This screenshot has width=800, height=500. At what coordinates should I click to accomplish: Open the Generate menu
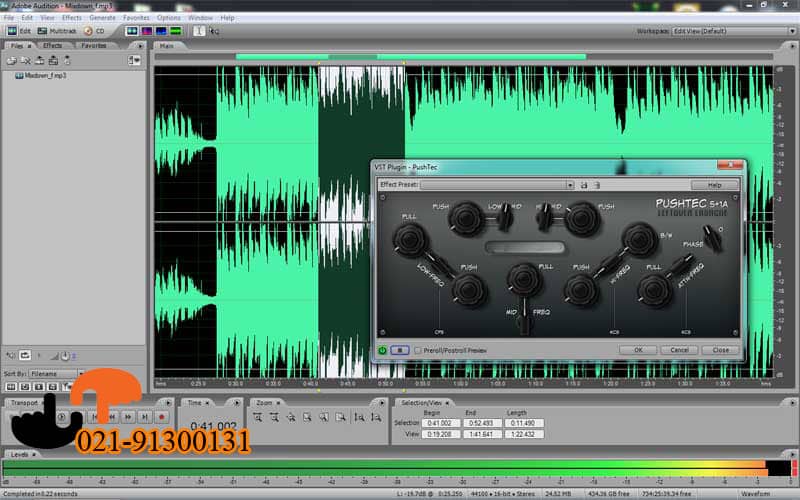click(x=102, y=18)
